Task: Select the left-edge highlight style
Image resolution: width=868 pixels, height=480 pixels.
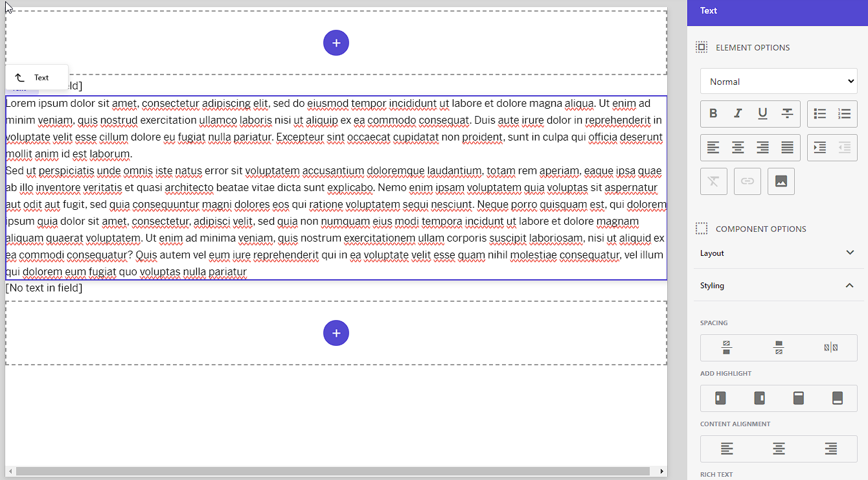Action: click(720, 398)
